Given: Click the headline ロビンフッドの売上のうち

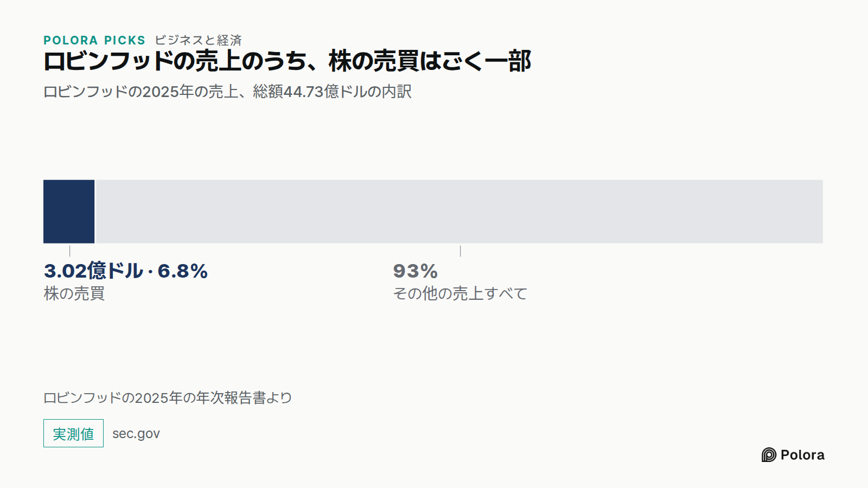Looking at the screenshot, I should [177, 61].
